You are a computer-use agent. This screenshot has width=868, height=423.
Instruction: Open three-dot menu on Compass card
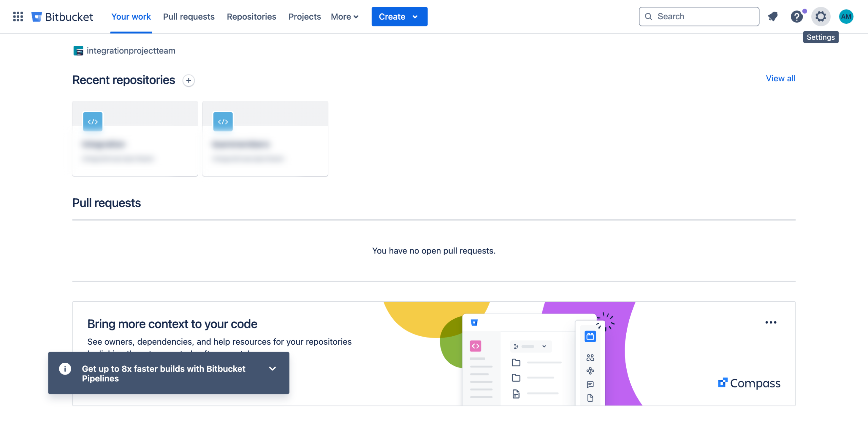click(x=770, y=322)
